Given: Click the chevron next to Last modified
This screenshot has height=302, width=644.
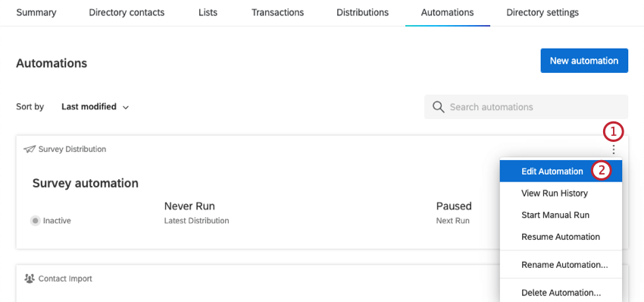Looking at the screenshot, I should [x=126, y=108].
